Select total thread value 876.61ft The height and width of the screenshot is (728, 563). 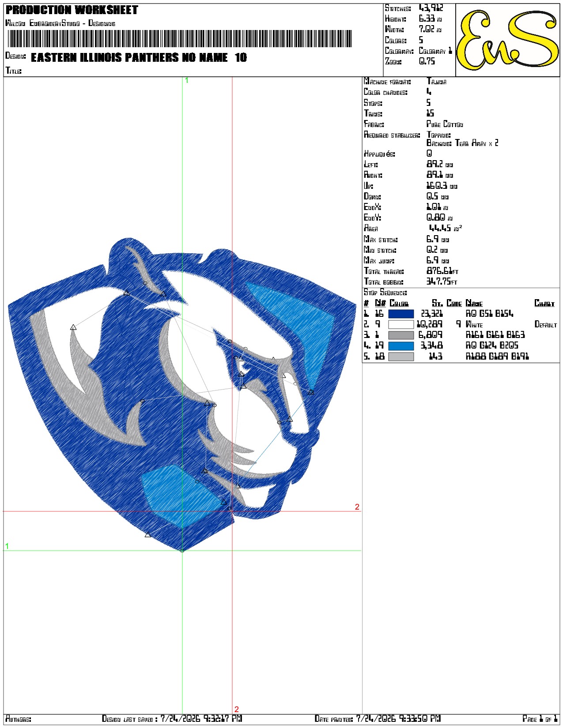[442, 271]
